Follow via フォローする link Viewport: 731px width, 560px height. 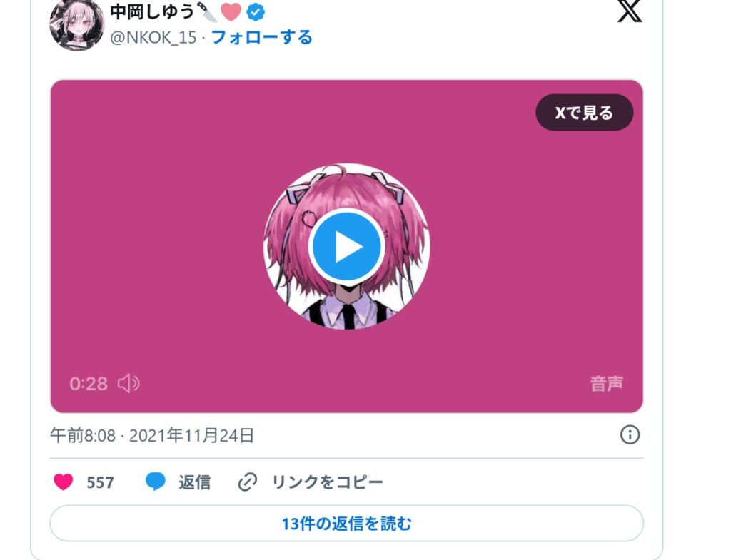click(x=262, y=37)
